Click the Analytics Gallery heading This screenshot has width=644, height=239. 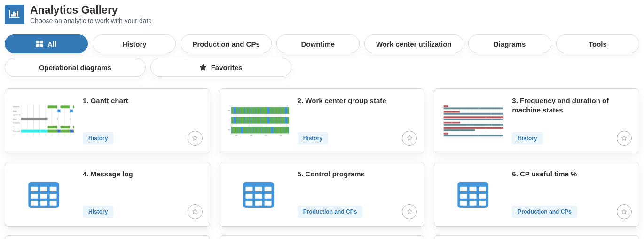pyautogui.click(x=74, y=10)
